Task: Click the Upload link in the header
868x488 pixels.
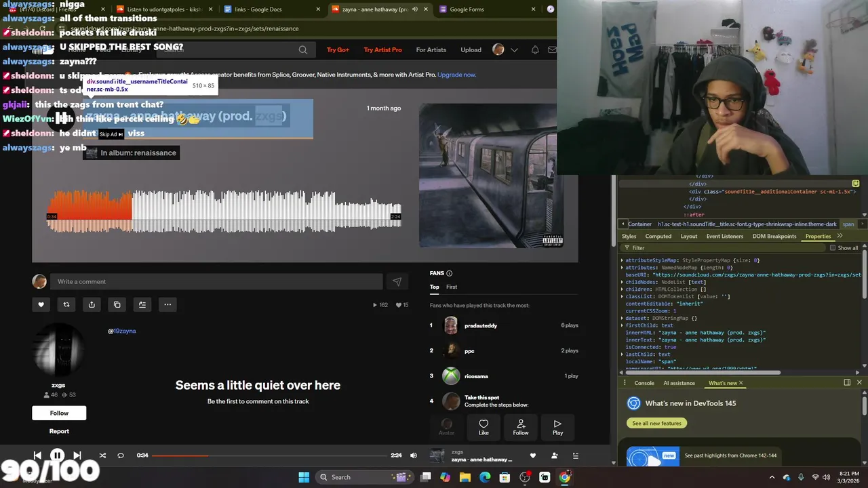Action: point(471,49)
